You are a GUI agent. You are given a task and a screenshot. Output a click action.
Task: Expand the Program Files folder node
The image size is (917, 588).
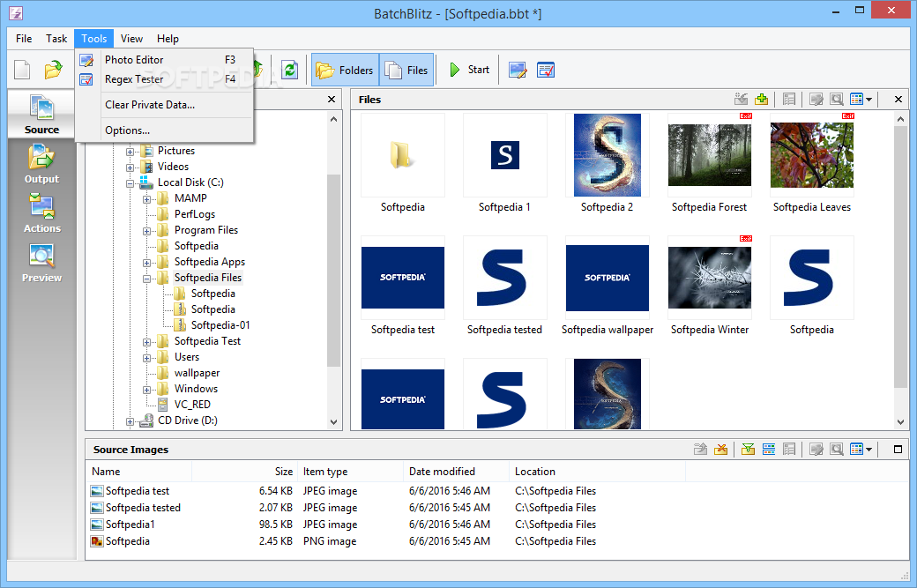tap(146, 231)
